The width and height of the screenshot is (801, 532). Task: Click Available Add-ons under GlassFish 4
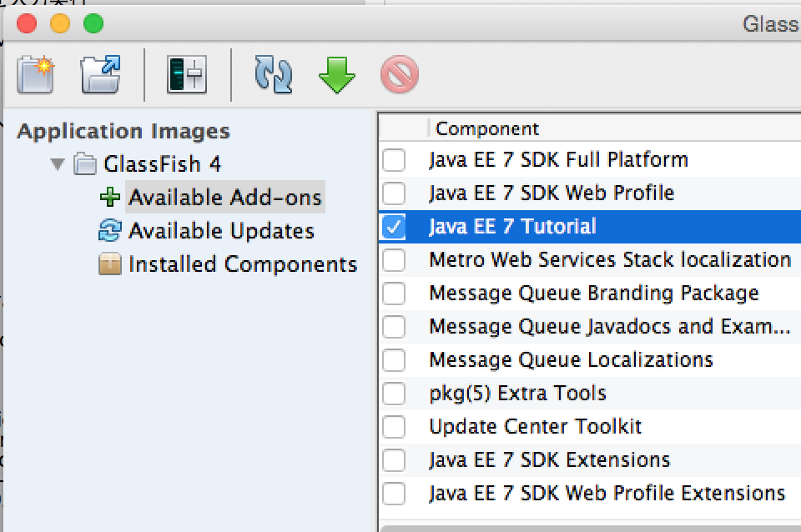pos(224,197)
